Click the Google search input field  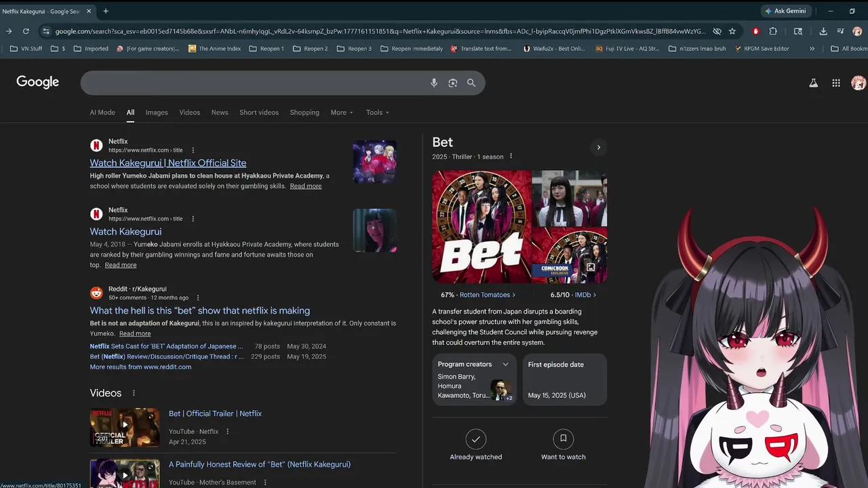click(x=254, y=83)
